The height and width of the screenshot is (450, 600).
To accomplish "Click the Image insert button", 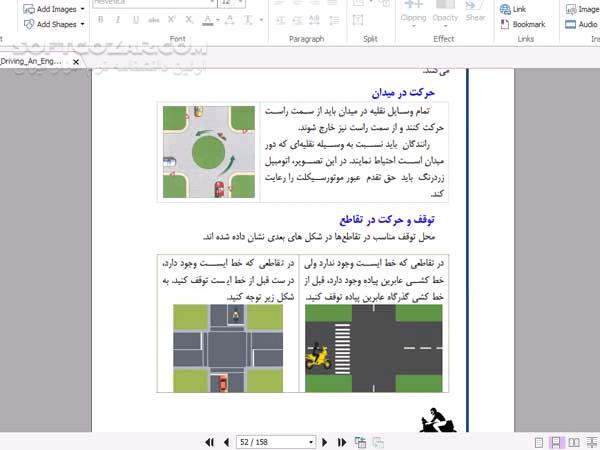I will tap(583, 9).
